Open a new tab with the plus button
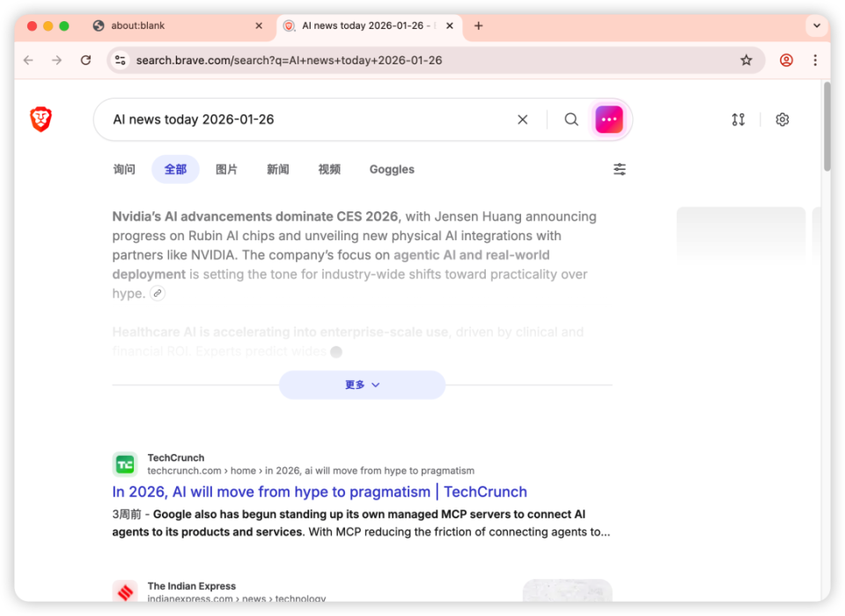The width and height of the screenshot is (845, 616). (479, 26)
